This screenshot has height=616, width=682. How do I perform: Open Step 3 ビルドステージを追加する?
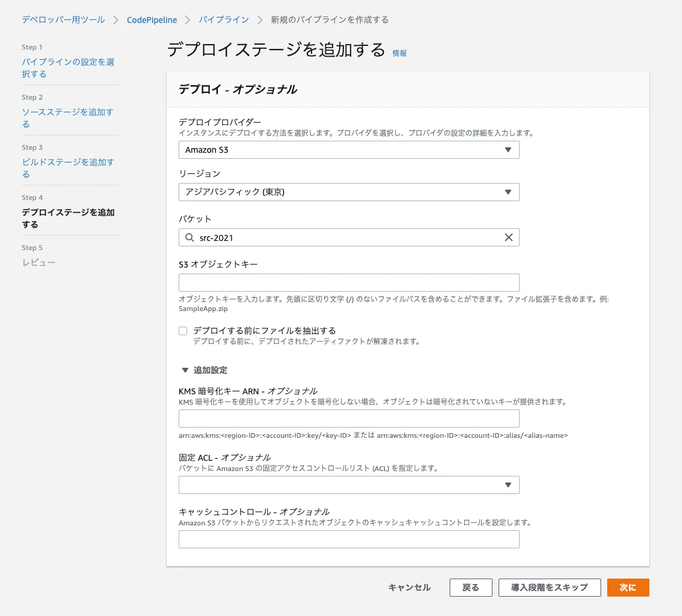point(68,168)
